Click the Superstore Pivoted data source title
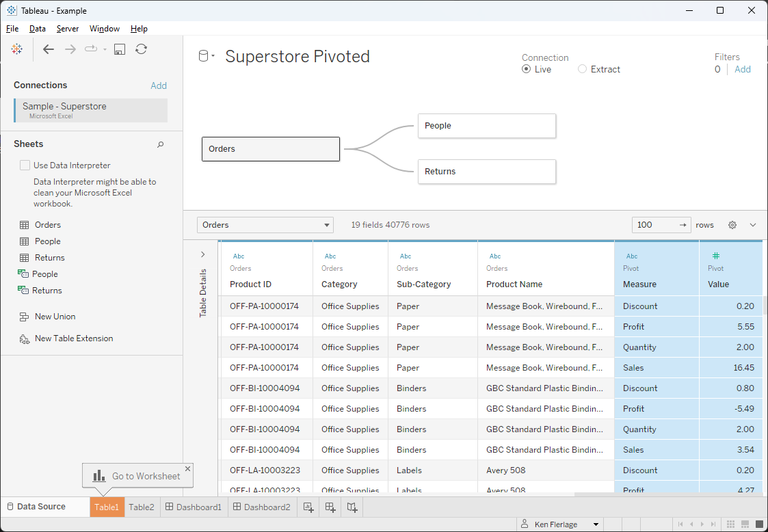Screen dimensions: 768x532 (x=297, y=56)
